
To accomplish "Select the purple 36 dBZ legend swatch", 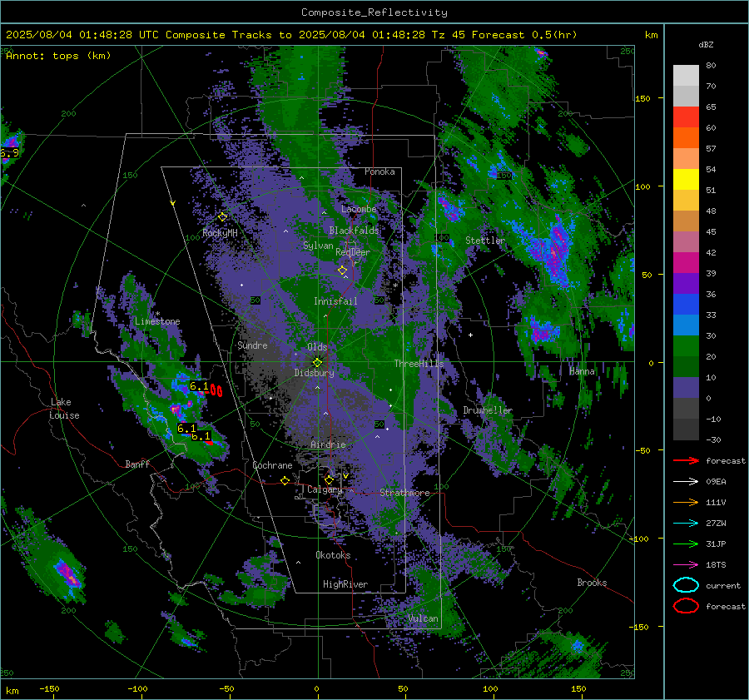I will click(686, 283).
